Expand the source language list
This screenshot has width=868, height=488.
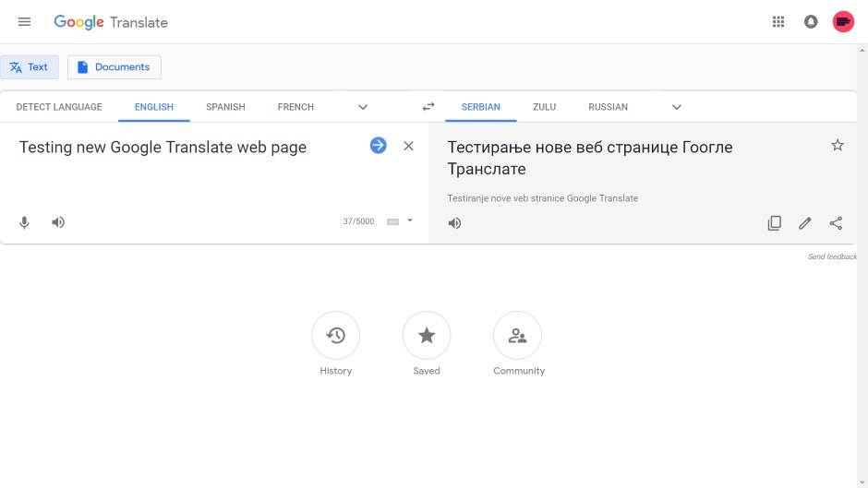[x=363, y=107]
